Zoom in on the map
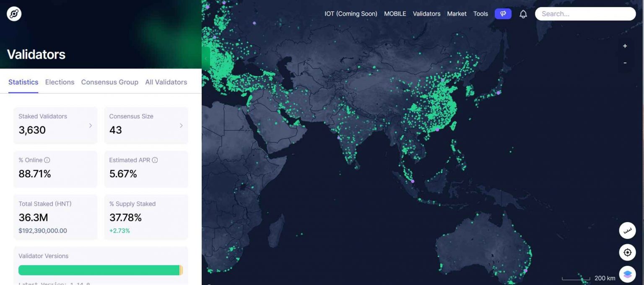Image resolution: width=644 pixels, height=285 pixels. 625,46
